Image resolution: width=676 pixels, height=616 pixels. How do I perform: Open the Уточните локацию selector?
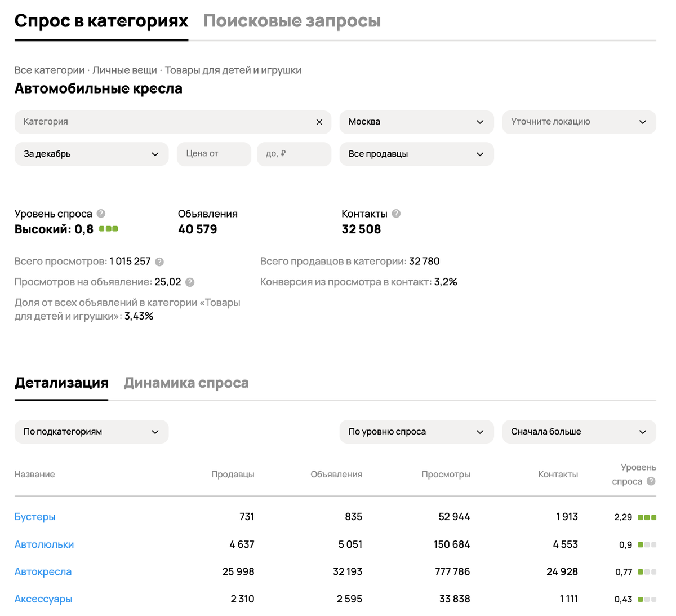click(579, 122)
